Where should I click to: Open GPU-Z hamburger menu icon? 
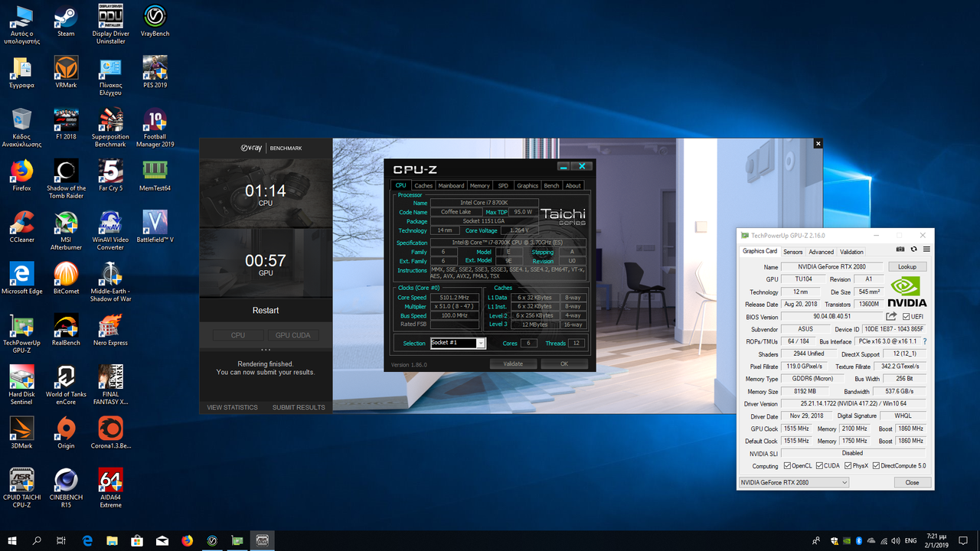[926, 249]
